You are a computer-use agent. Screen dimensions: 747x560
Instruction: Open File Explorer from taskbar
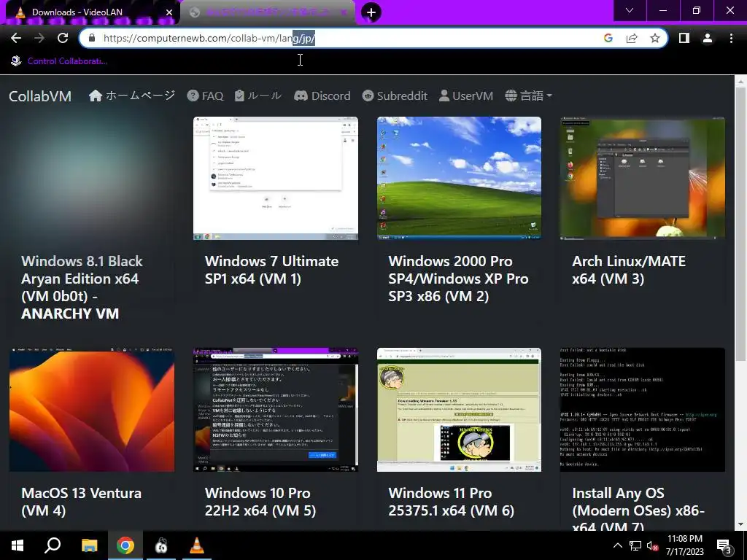click(x=89, y=545)
